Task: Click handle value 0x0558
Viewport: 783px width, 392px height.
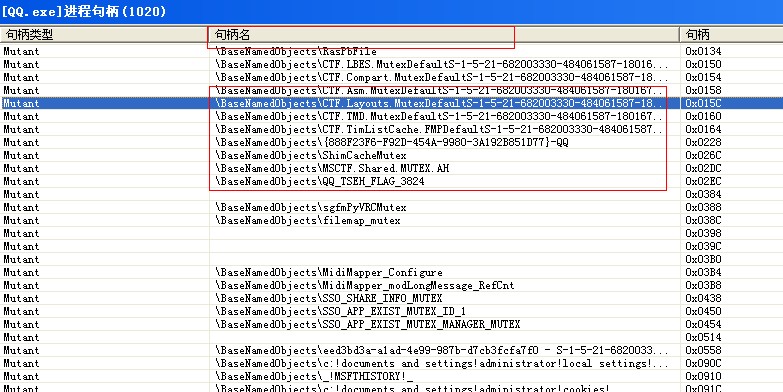Action: pyautogui.click(x=703, y=350)
